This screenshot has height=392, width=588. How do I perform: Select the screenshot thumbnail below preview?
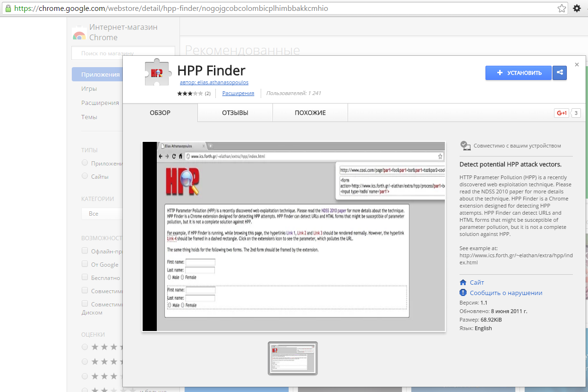point(293,358)
